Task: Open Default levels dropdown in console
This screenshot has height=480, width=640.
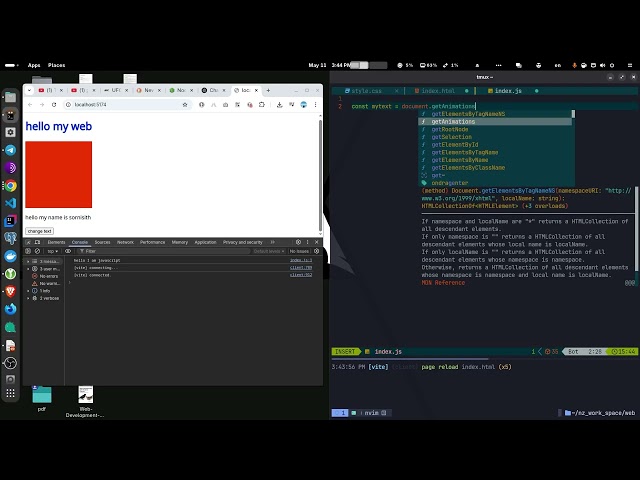Action: click(269, 251)
